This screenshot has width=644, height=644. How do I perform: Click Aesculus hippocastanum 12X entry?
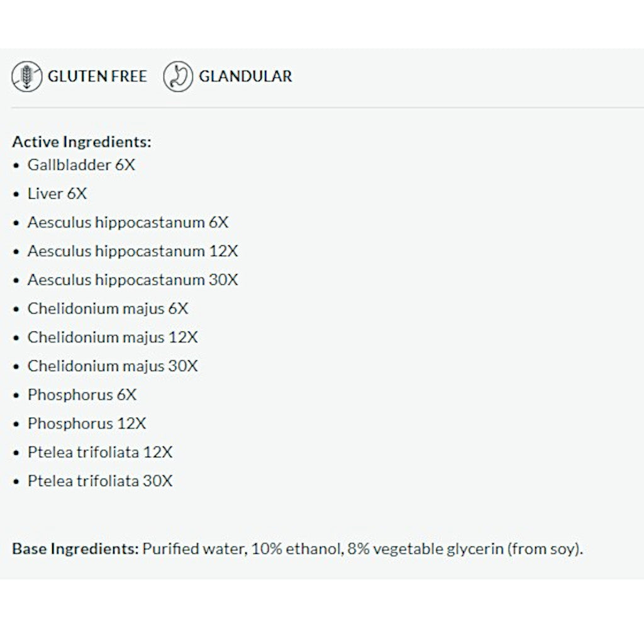coord(133,251)
